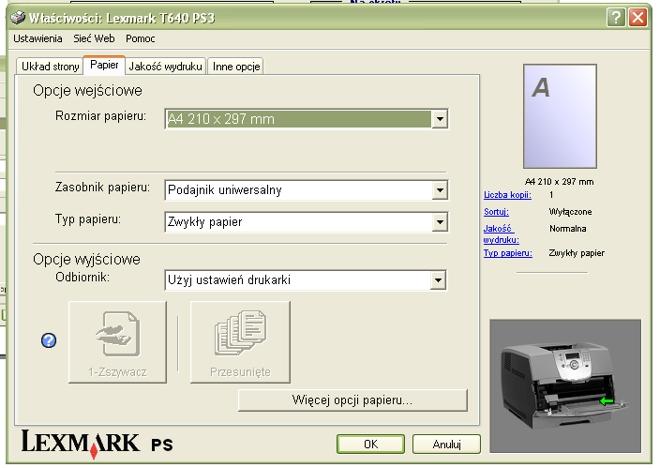Expand the Zasobnik papieru dropdown arrow
Viewport: 659px width, 468px height.
tap(440, 190)
